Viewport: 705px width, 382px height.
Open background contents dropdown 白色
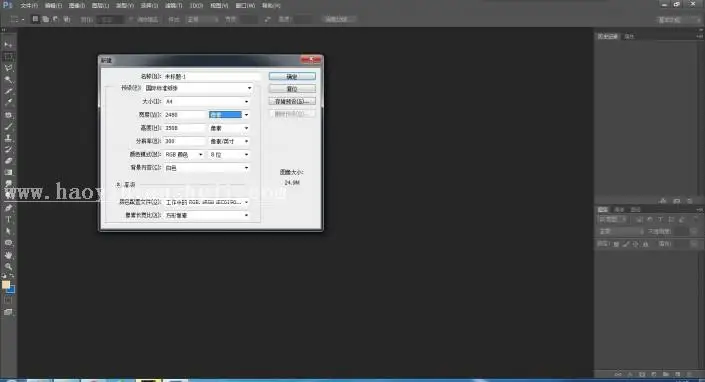pos(207,168)
